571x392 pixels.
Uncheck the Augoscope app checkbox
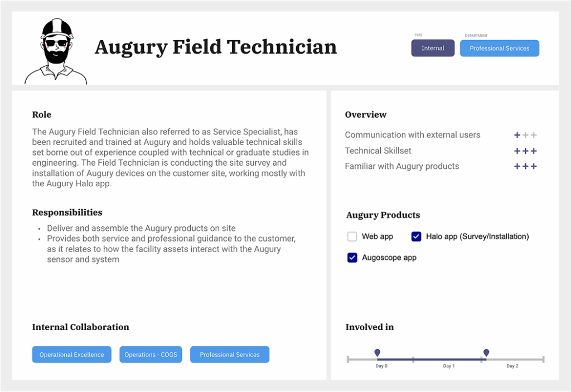(352, 258)
